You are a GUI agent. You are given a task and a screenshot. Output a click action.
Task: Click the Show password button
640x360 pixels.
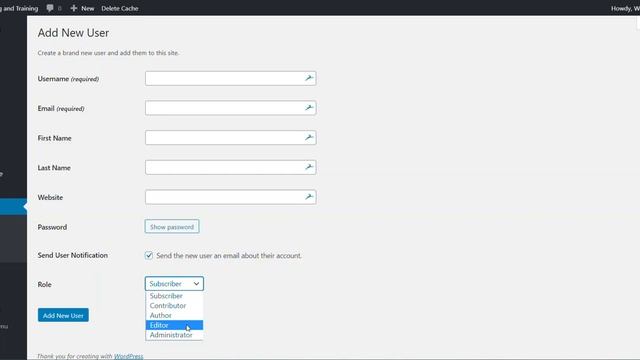[172, 227]
